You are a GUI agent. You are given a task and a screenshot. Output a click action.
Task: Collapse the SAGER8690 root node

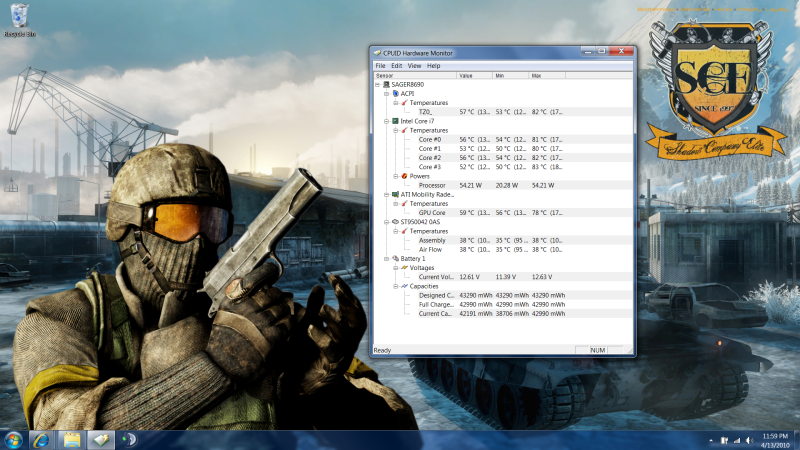pos(377,85)
